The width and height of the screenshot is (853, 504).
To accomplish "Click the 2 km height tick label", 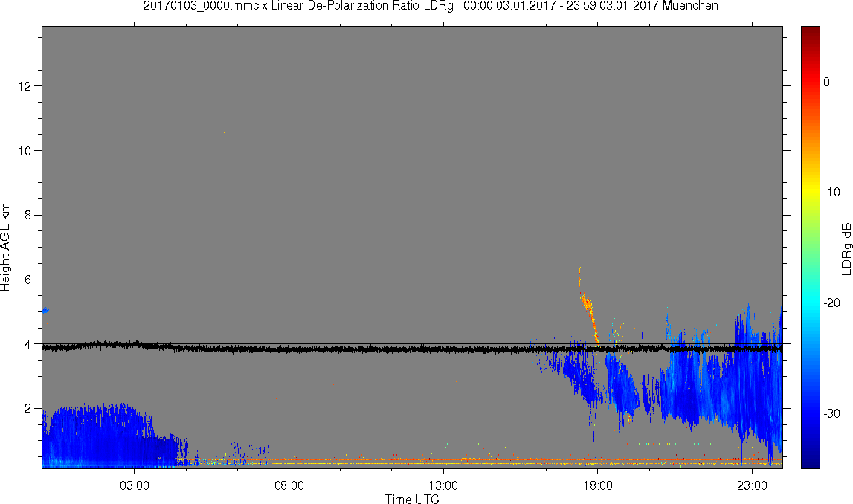I will 28,408.
